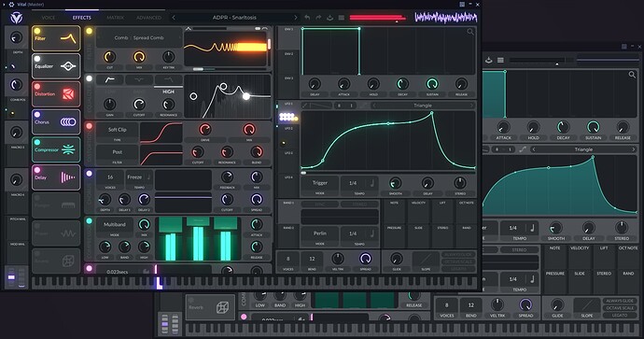Open preset browser ADPR - Snarltosis
The height and width of the screenshot is (339, 644).
pos(234,18)
